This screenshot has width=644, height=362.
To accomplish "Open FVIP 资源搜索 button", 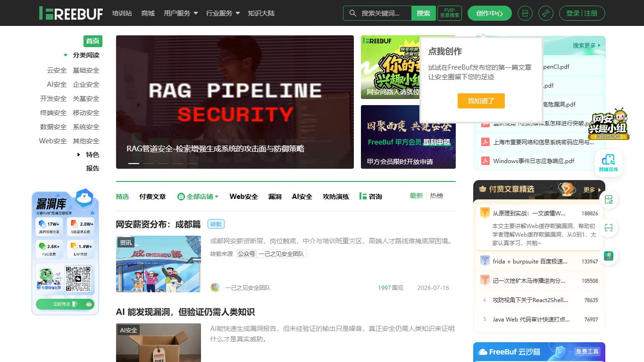I will point(450,13).
